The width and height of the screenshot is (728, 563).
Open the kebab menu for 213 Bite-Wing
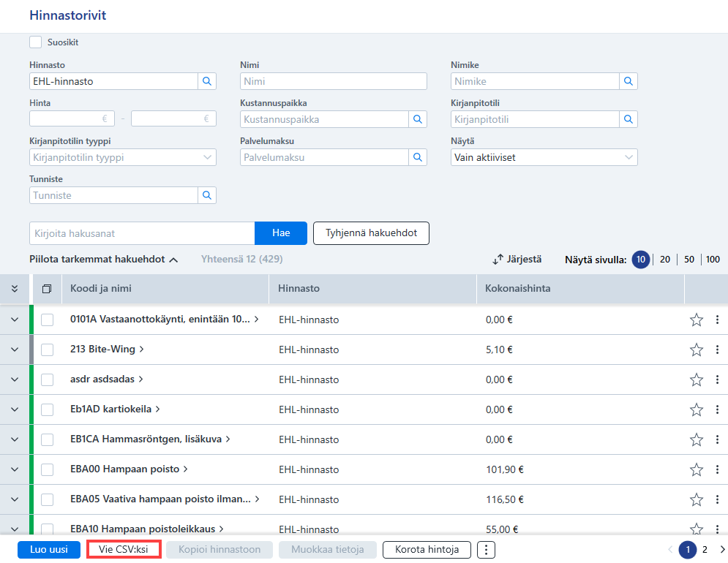click(717, 349)
